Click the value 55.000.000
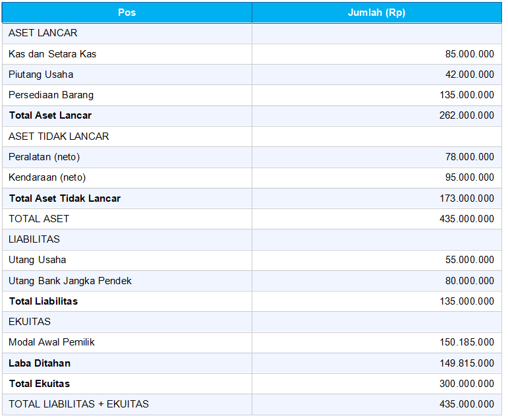The width and height of the screenshot is (508, 420). coord(469,260)
